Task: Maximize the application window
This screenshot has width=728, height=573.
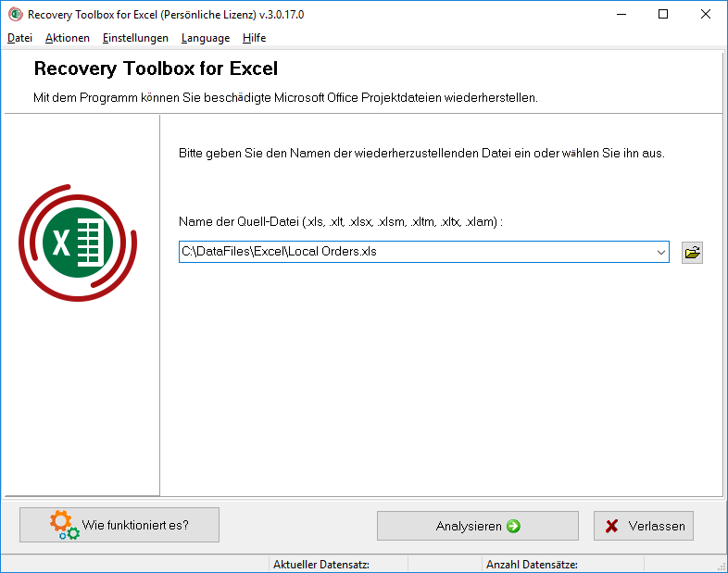Action: click(663, 15)
